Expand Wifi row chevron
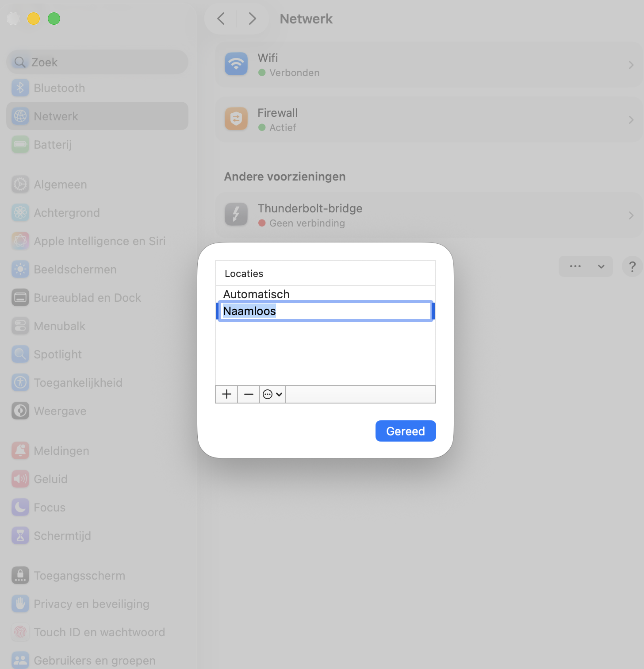The image size is (644, 669). 631,65
